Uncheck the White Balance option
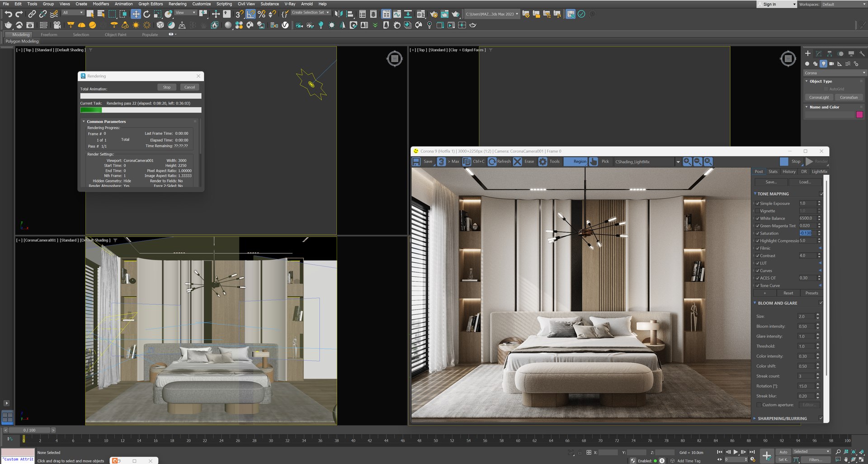 757,218
